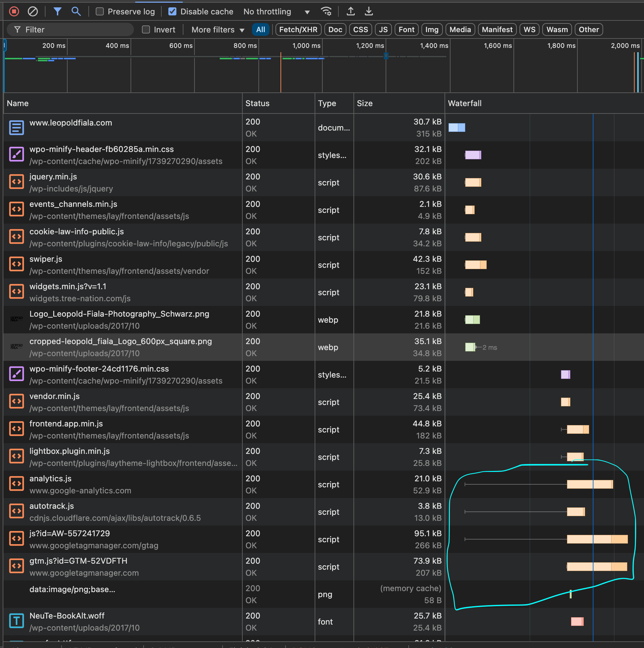Import HAR file using the upload icon
Screen dimensions: 644x648
pyautogui.click(x=350, y=11)
